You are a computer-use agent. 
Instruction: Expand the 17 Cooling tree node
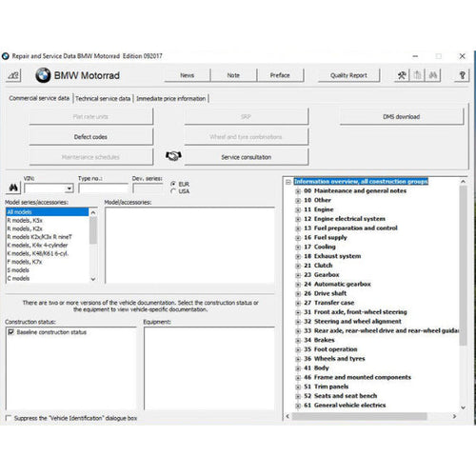pyautogui.click(x=298, y=247)
